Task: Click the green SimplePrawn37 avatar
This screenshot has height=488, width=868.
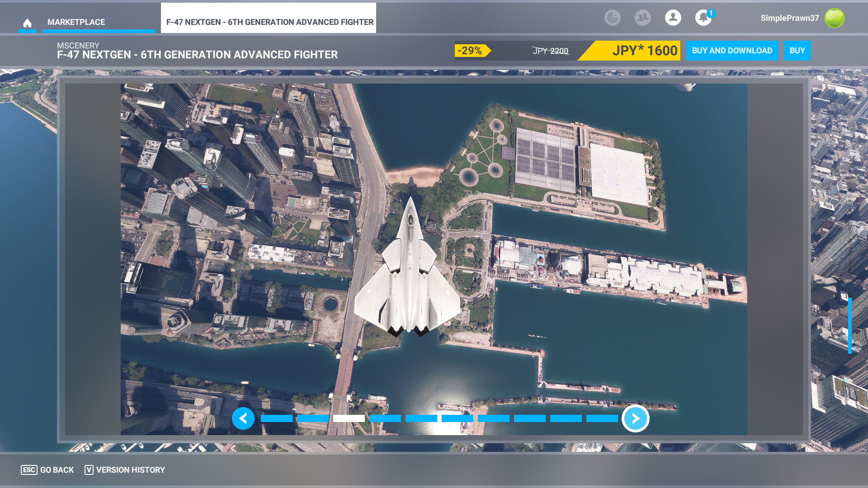Action: [834, 18]
